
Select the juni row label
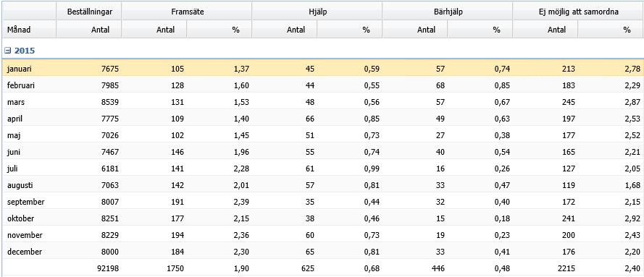click(x=14, y=153)
